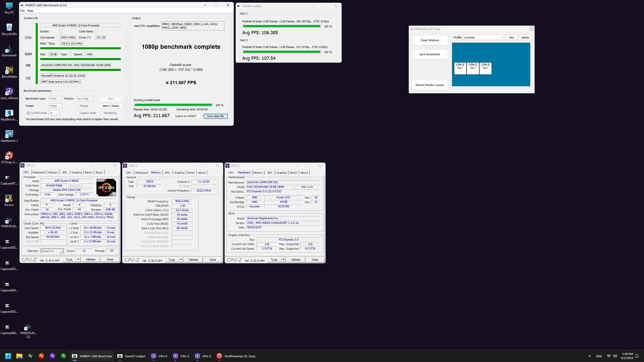Switch to SPD tab in first CPU-Z window
This screenshot has width=644, height=362.
pos(65,172)
